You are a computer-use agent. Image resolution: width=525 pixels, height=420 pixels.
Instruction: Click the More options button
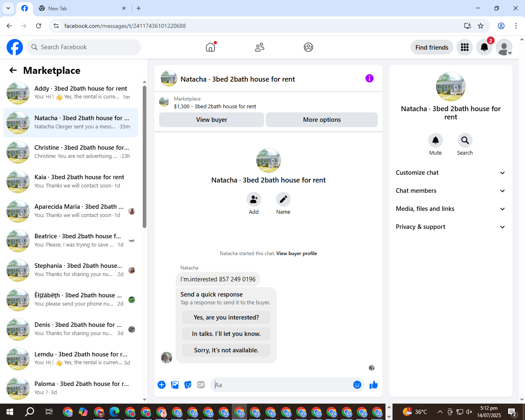(x=322, y=120)
